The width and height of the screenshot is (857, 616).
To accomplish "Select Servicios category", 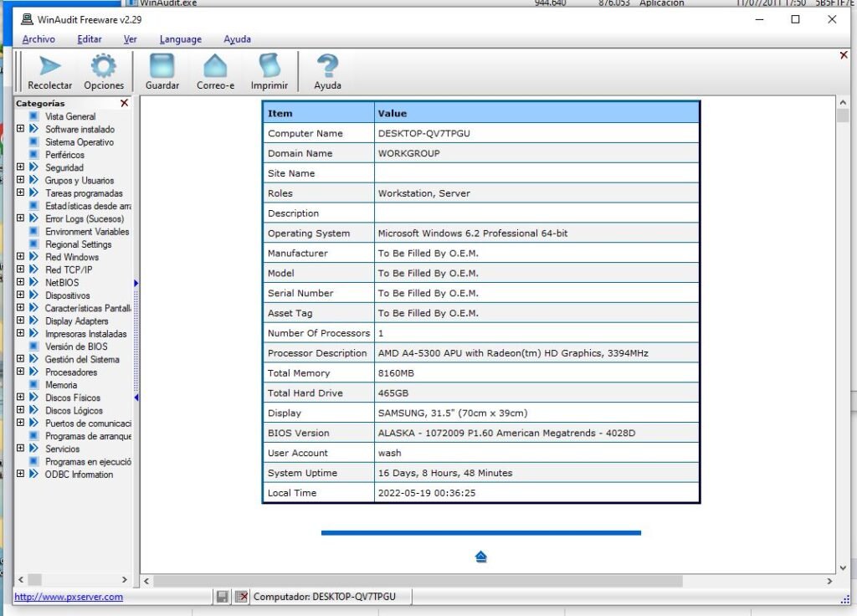I will tap(62, 449).
